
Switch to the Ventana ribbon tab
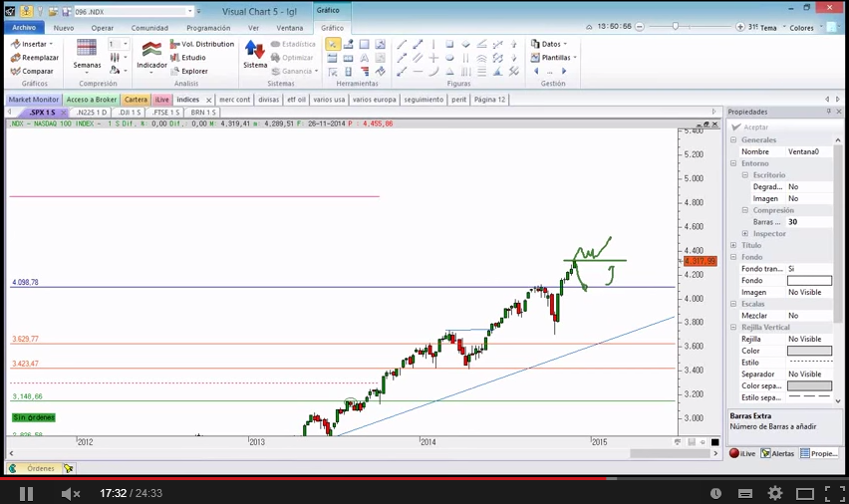[x=290, y=28]
